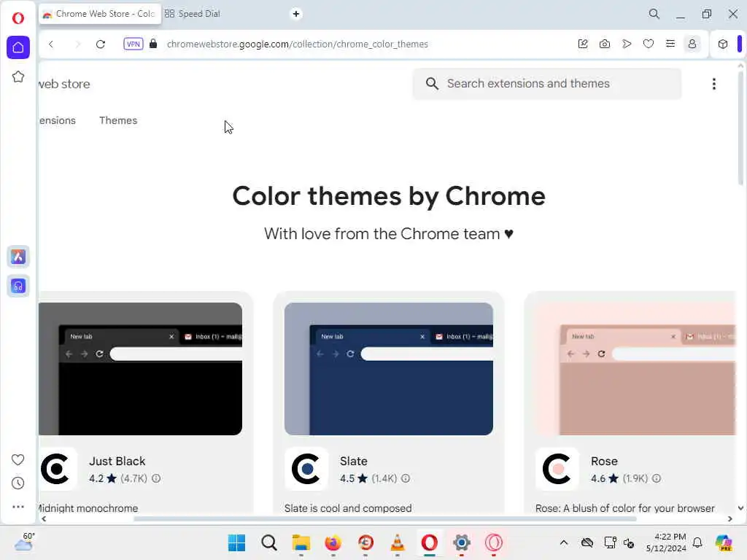Image resolution: width=747 pixels, height=560 pixels.
Task: Click the Just Black black circle logo
Action: (x=56, y=469)
